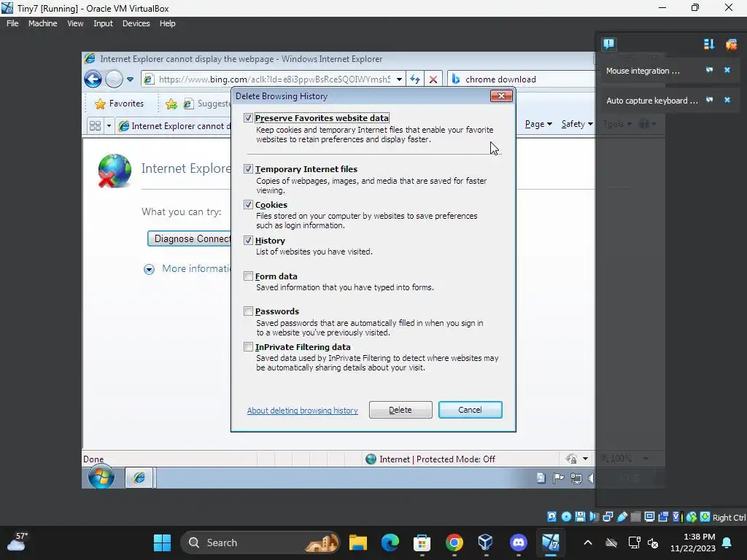Viewport: 747px width, 560px height.
Task: Open the VirtualBox Input menu
Action: coord(103,23)
